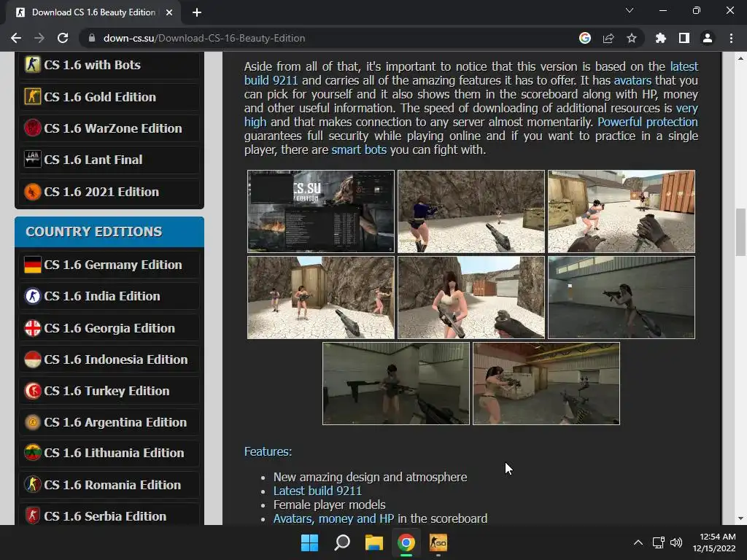This screenshot has height=560, width=747.
Task: Click the Argentina Edition icon
Action: pyautogui.click(x=32, y=422)
